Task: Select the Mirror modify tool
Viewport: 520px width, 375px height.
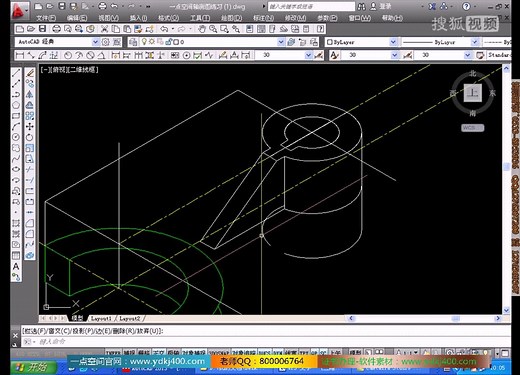Action: point(30,95)
